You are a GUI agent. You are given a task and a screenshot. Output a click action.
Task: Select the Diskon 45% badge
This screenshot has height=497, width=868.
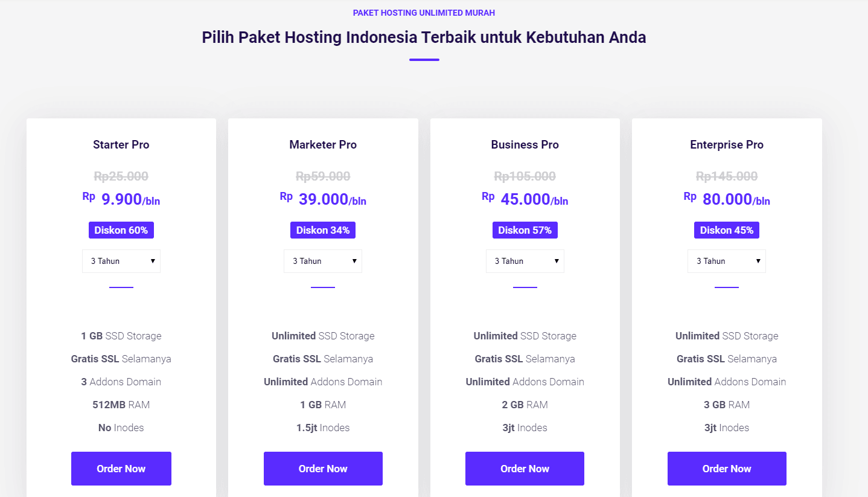(x=727, y=230)
